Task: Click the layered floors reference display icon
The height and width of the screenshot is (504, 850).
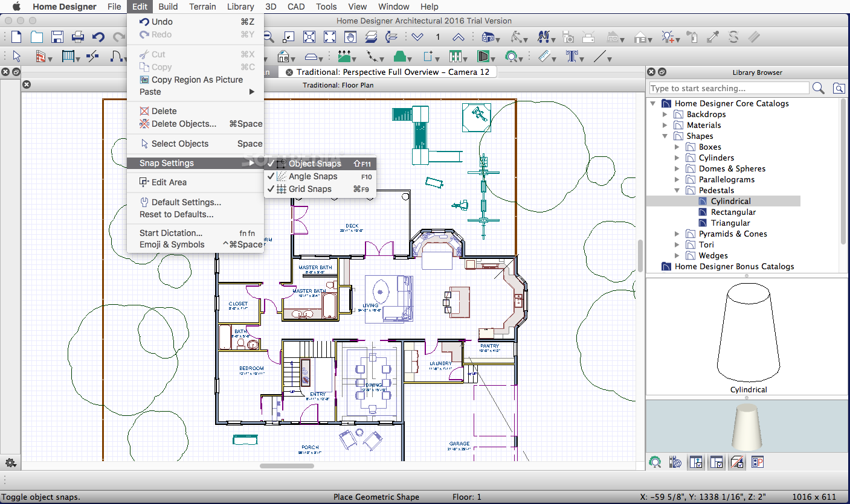Action: pyautogui.click(x=372, y=37)
